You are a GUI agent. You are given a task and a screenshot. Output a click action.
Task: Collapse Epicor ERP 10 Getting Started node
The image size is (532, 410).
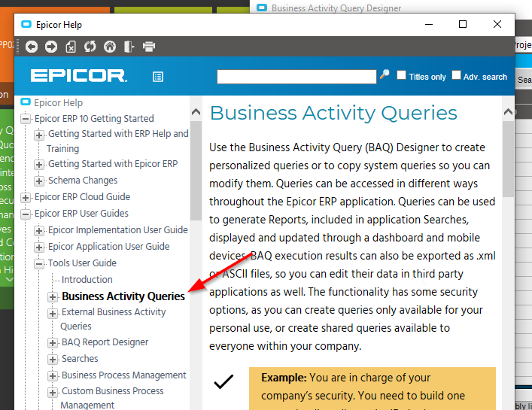26,119
